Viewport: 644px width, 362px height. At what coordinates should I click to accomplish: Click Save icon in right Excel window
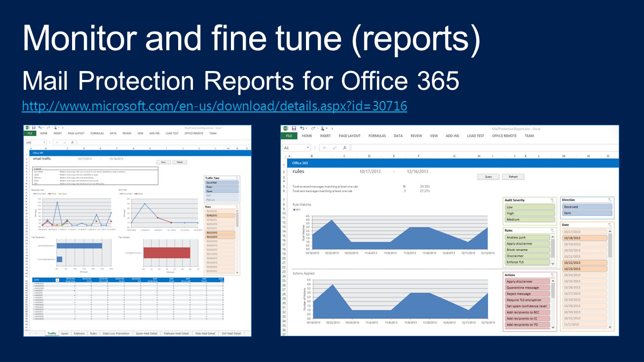point(294,128)
